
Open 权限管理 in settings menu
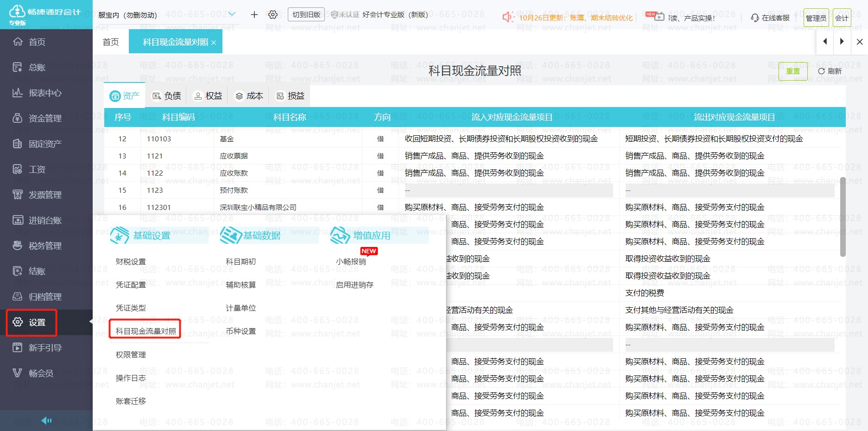[x=131, y=355]
